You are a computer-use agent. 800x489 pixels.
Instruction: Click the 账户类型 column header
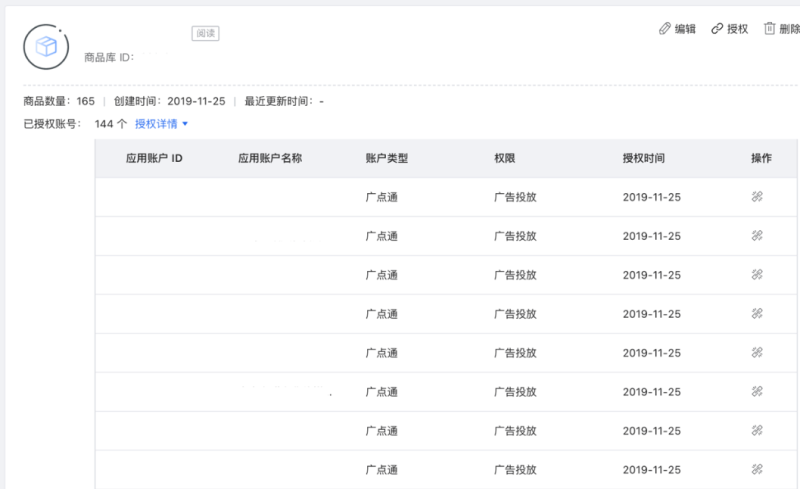pyautogui.click(x=387, y=158)
